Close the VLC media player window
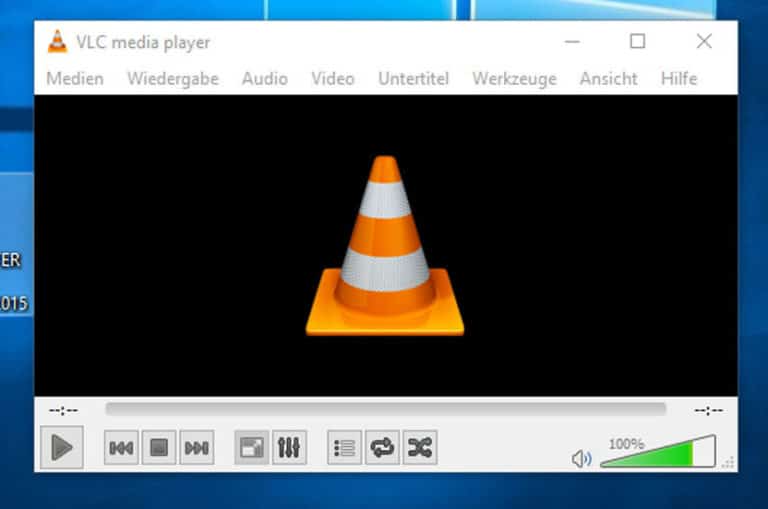Screen dimensions: 768x509 (x=704, y=42)
